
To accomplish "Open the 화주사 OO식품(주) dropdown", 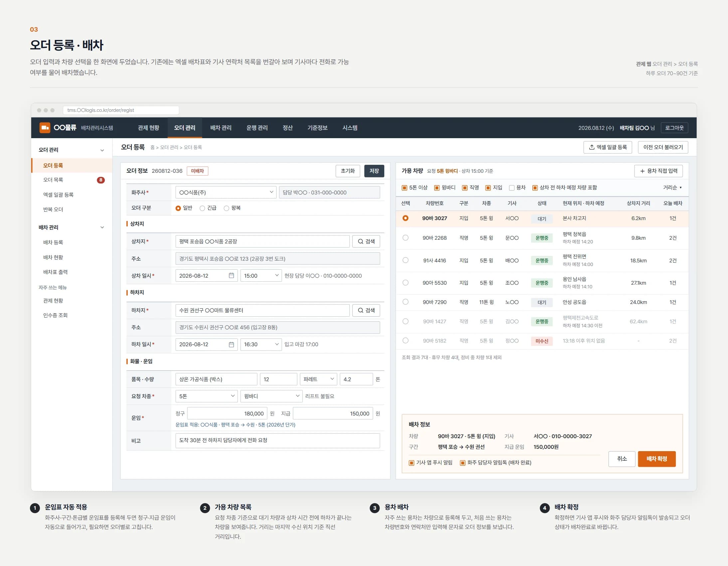I will [226, 192].
